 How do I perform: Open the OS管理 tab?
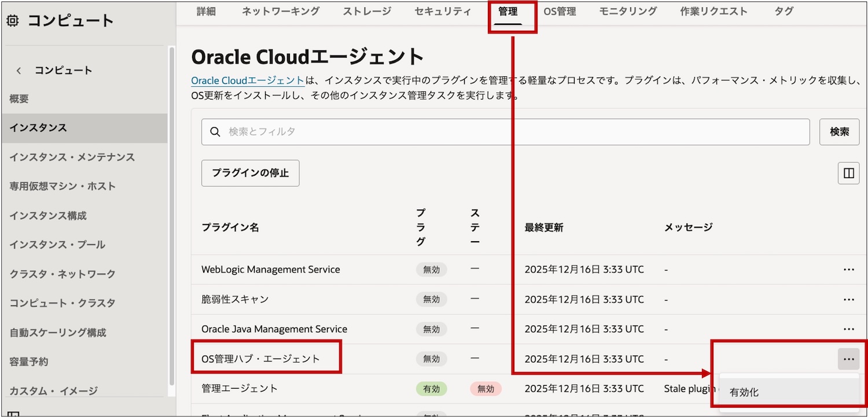click(x=559, y=12)
